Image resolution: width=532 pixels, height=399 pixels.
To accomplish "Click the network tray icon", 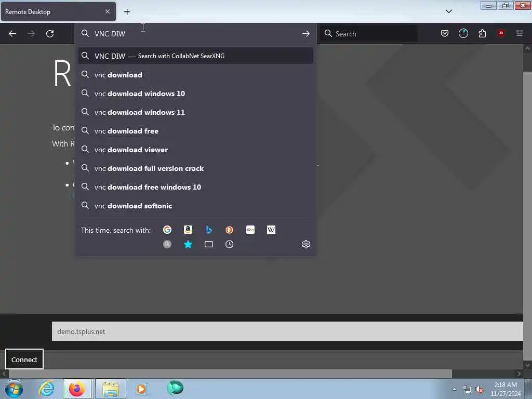I will coord(467,390).
